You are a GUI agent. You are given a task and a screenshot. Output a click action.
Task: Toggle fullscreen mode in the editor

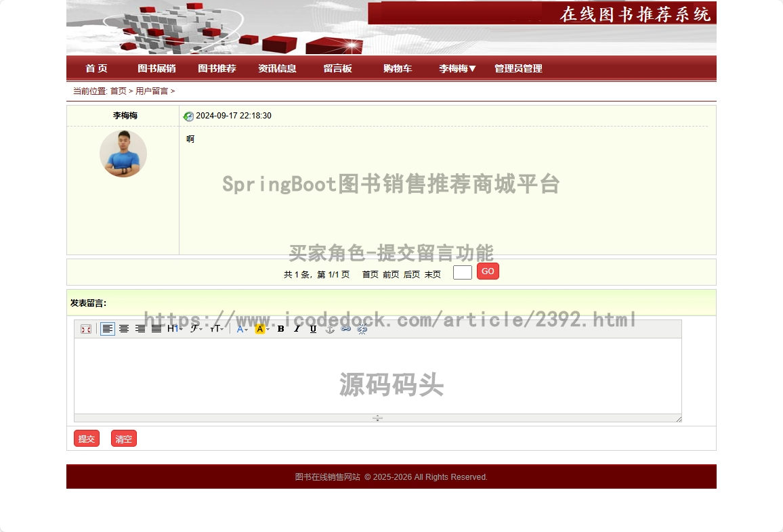click(x=86, y=329)
